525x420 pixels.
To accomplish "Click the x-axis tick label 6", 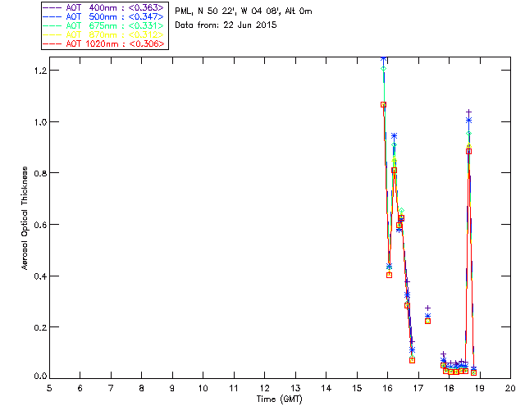I will [x=80, y=388].
